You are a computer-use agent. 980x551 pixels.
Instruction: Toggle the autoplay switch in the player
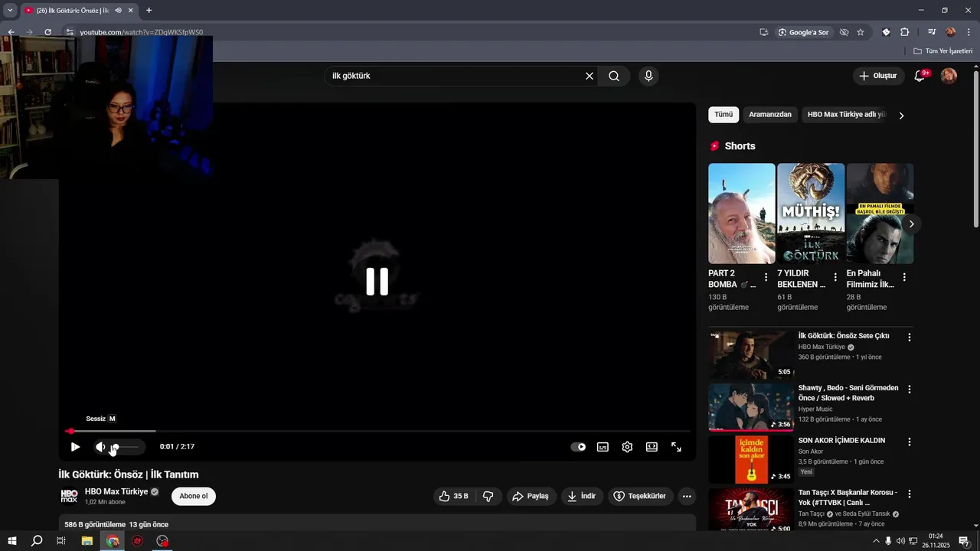pos(578,447)
